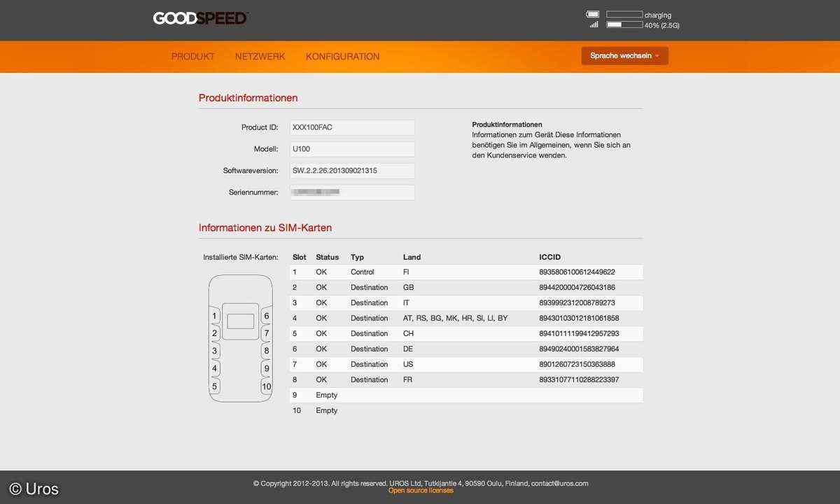Click country IT in slot 3 row
Screen dimensions: 840x504
pos(407,303)
